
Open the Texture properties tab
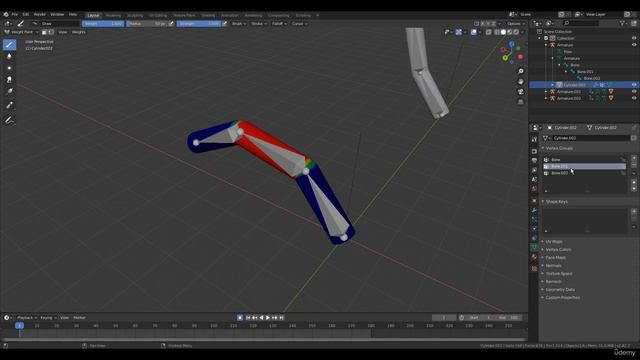[534, 269]
